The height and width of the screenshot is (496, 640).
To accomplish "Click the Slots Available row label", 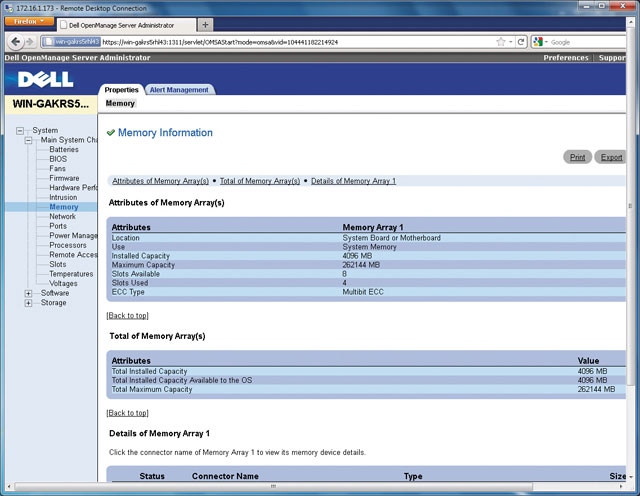I will point(136,274).
